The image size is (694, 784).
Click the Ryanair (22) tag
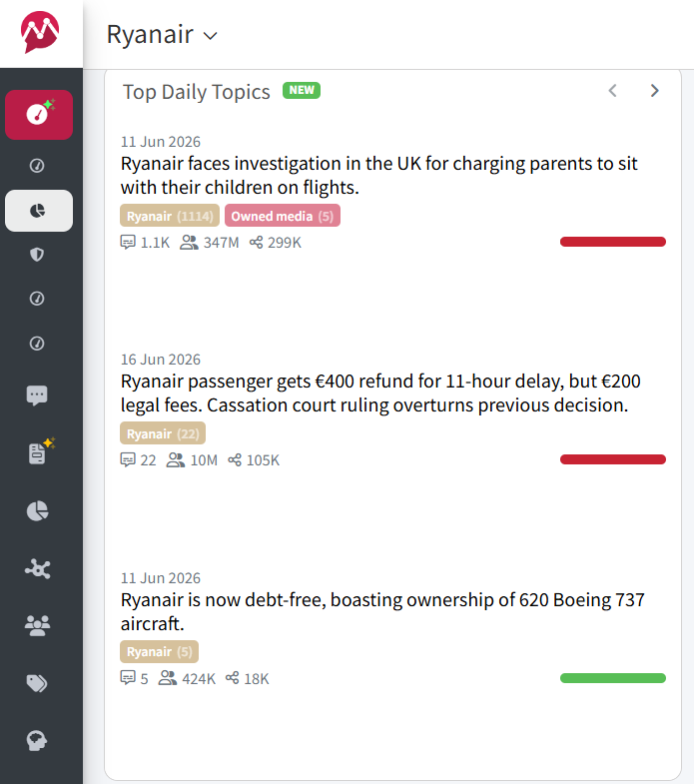[x=163, y=433]
